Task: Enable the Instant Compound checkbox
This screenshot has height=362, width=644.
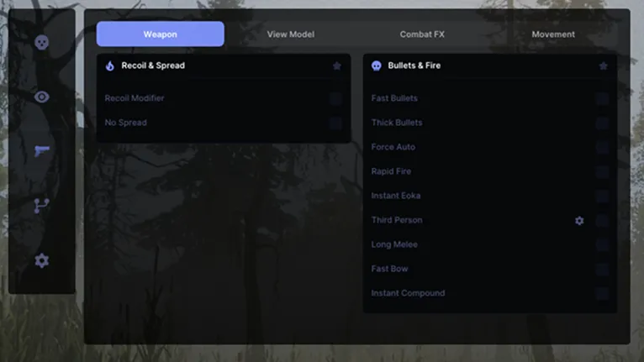Action: pyautogui.click(x=602, y=293)
